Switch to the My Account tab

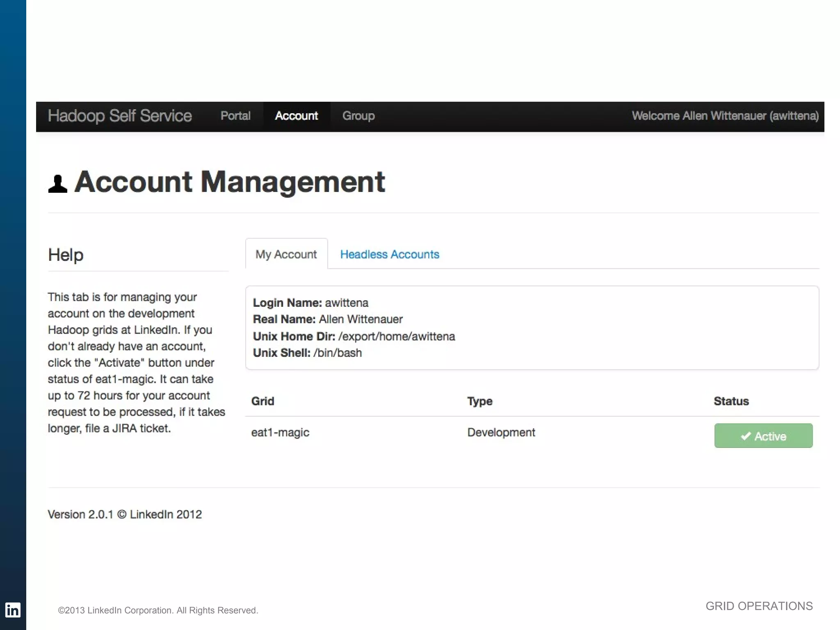[286, 254]
